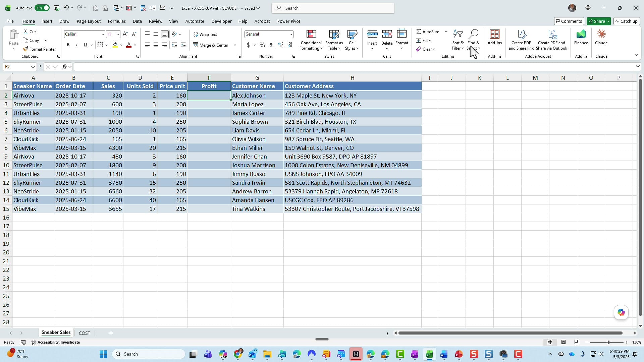Click AutoSum button
This screenshot has height=362, width=644.
pos(428,32)
